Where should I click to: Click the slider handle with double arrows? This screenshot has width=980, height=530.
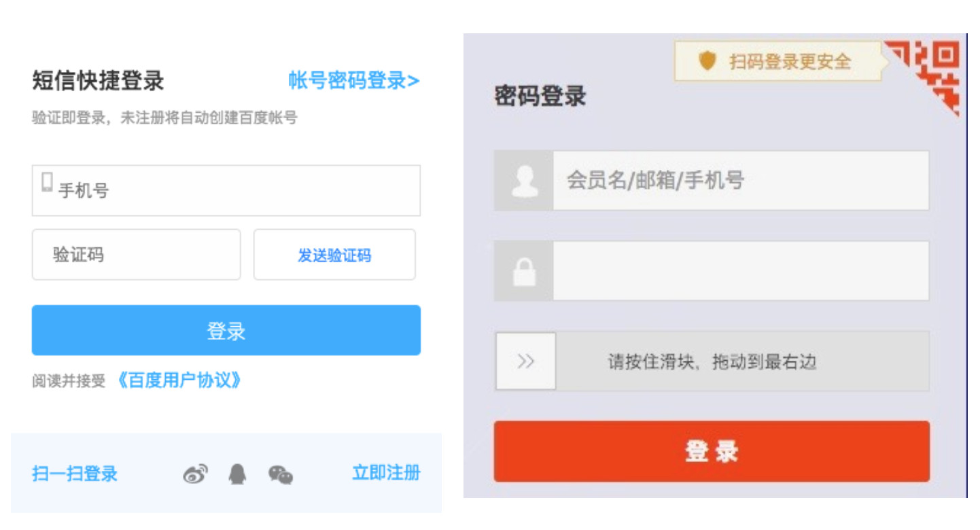525,361
